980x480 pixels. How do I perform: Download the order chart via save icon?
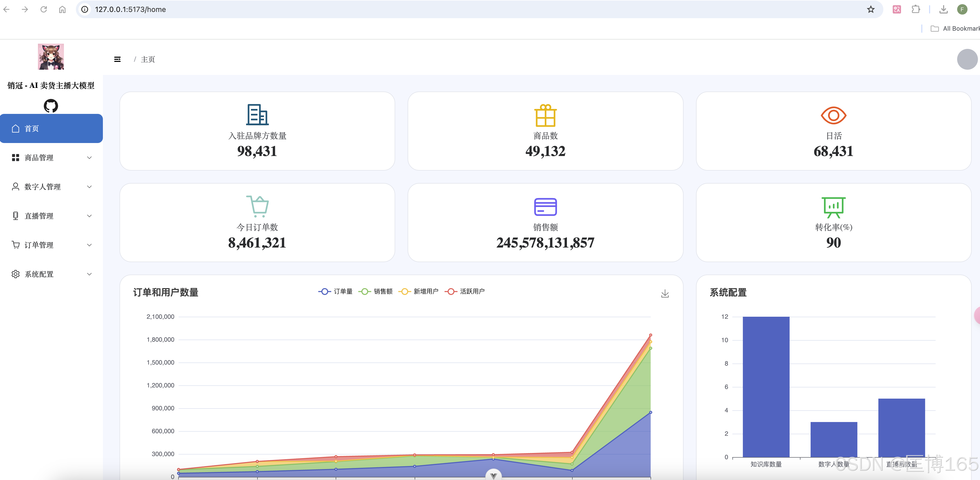pos(665,294)
